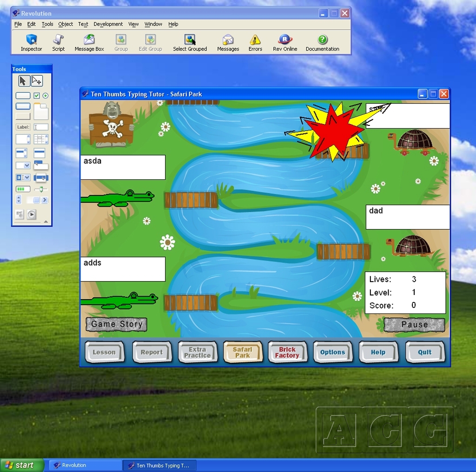Click the Game Story stone button
The image size is (476, 472).
(117, 324)
